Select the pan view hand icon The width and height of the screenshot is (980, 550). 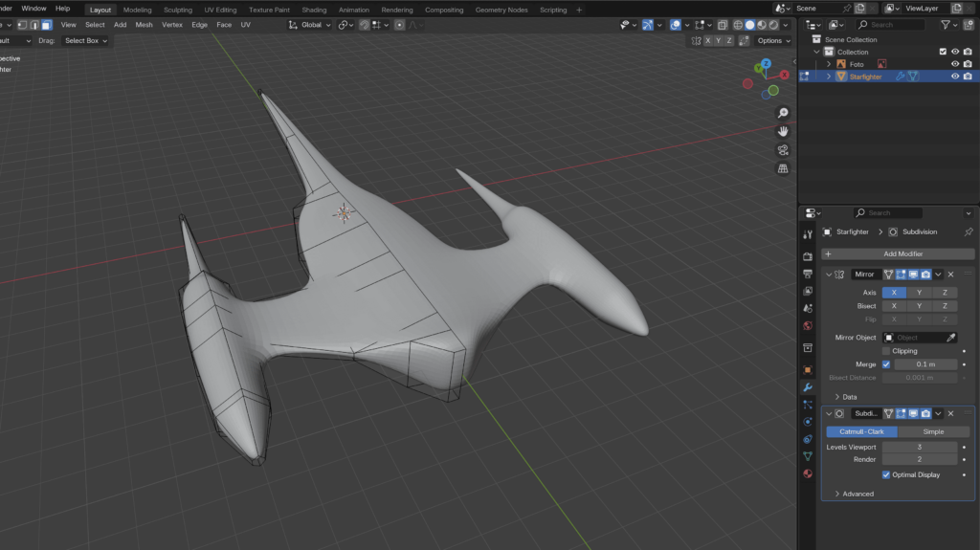783,131
